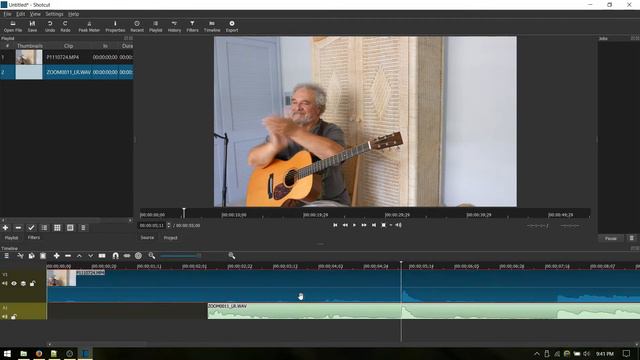This screenshot has height=360, width=640.
Task: Play the video preview
Action: pyautogui.click(x=354, y=225)
